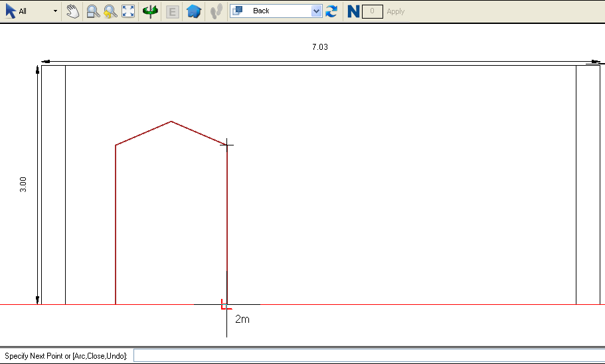605x364 pixels.
Task: Click the refresh view arrows icon
Action: click(x=331, y=11)
